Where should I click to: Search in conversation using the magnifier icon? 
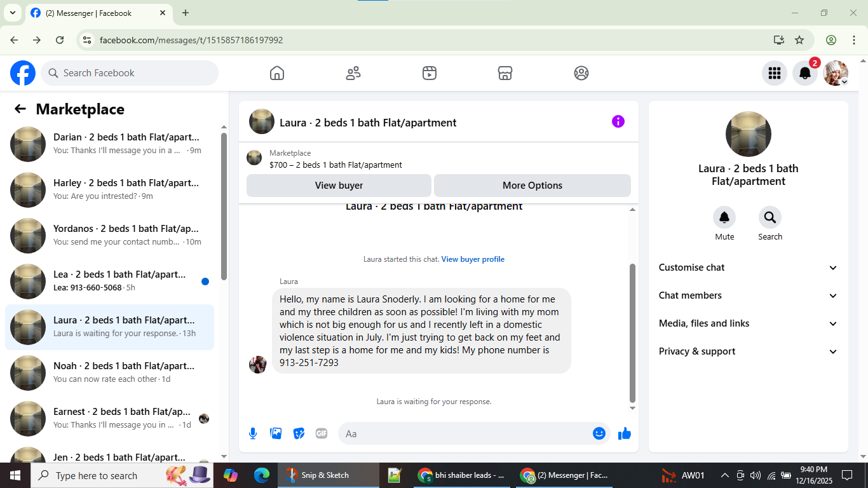pos(770,218)
